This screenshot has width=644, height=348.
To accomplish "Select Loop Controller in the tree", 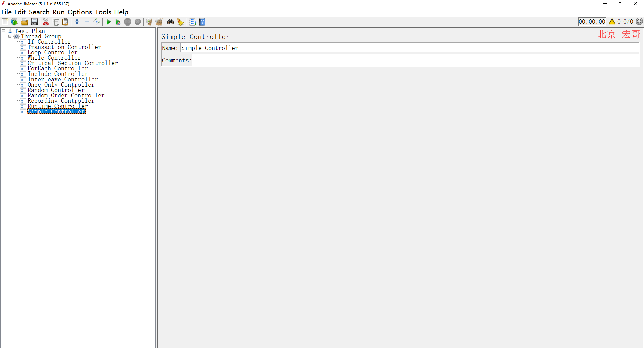I will (53, 52).
